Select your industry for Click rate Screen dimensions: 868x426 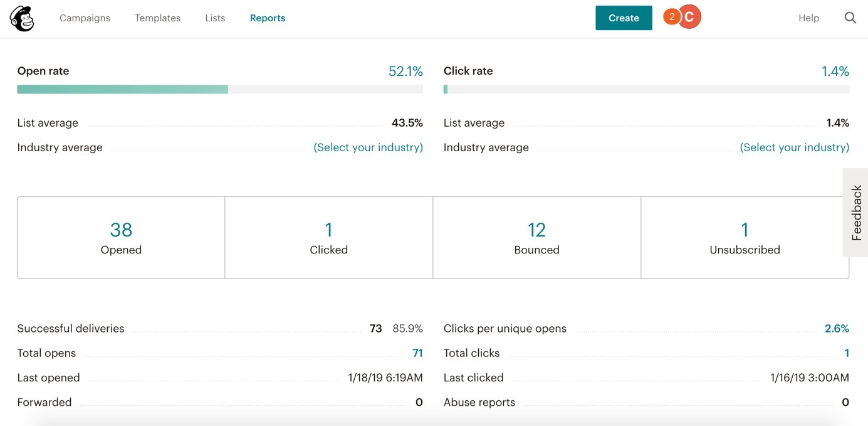[794, 147]
